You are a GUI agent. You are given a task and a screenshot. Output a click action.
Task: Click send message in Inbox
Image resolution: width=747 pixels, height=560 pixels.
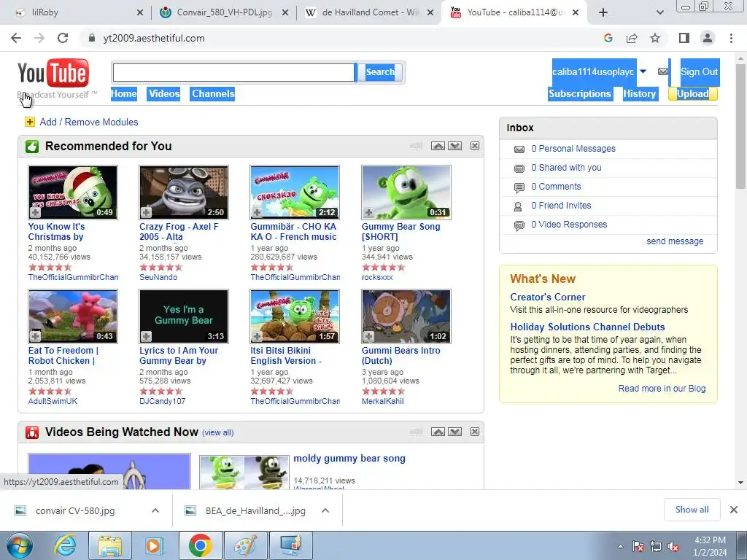coord(675,241)
